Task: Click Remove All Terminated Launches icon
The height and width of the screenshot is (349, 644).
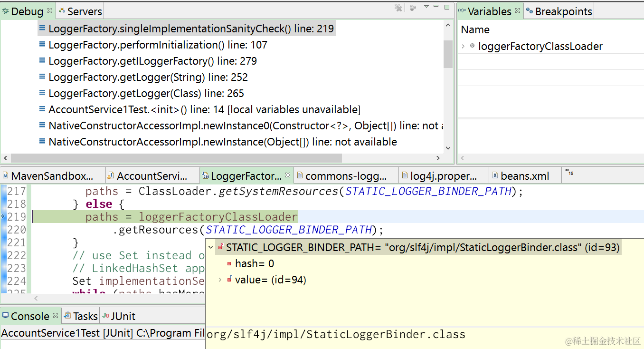Action: (398, 8)
